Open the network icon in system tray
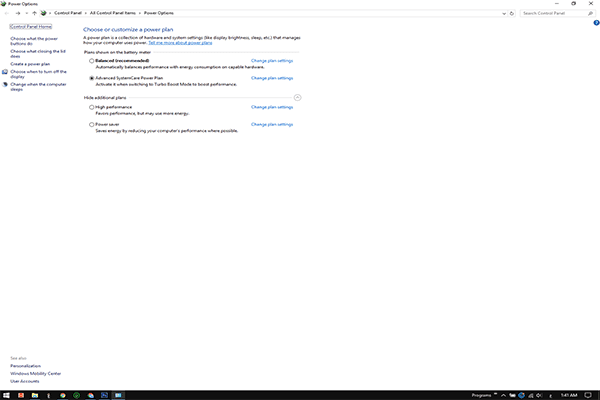Viewport: 600px width, 400px height. tap(531, 395)
